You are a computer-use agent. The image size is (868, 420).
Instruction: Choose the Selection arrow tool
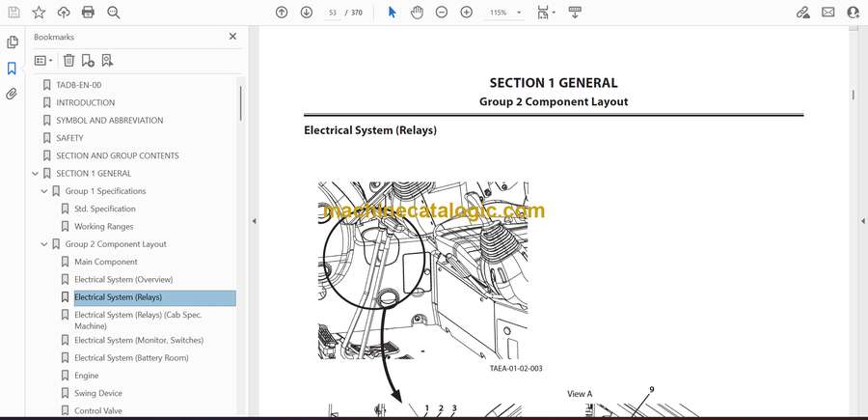[x=392, y=13]
